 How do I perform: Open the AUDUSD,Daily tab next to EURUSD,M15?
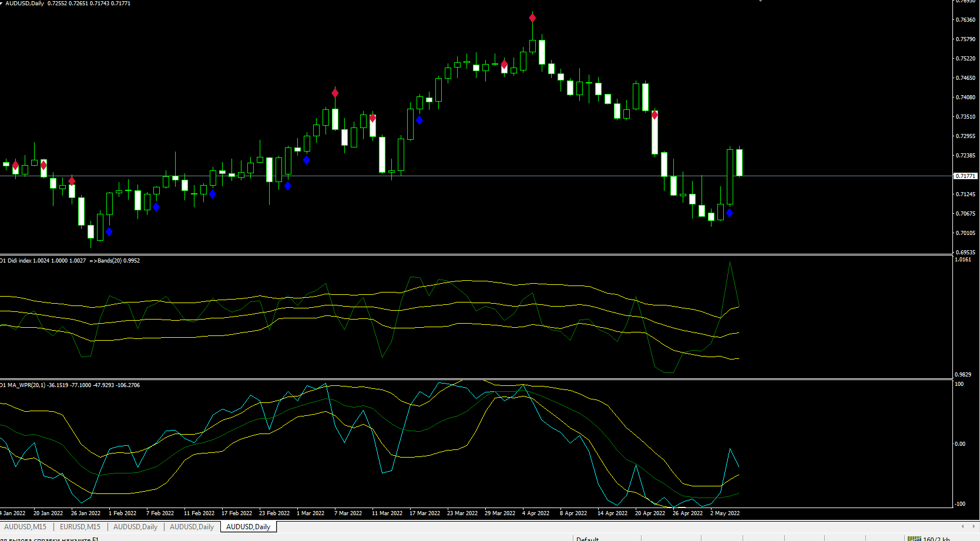135,527
